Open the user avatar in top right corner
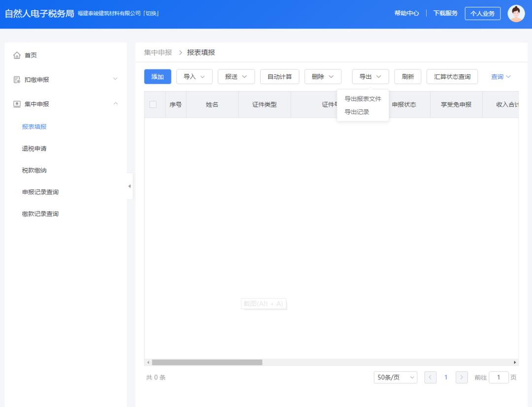Image resolution: width=532 pixels, height=407 pixels. point(517,13)
